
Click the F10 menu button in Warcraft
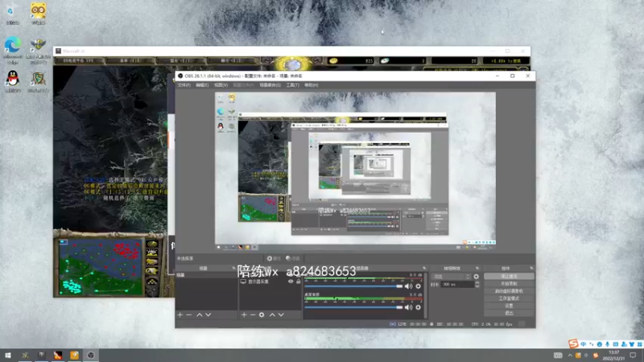pos(130,61)
